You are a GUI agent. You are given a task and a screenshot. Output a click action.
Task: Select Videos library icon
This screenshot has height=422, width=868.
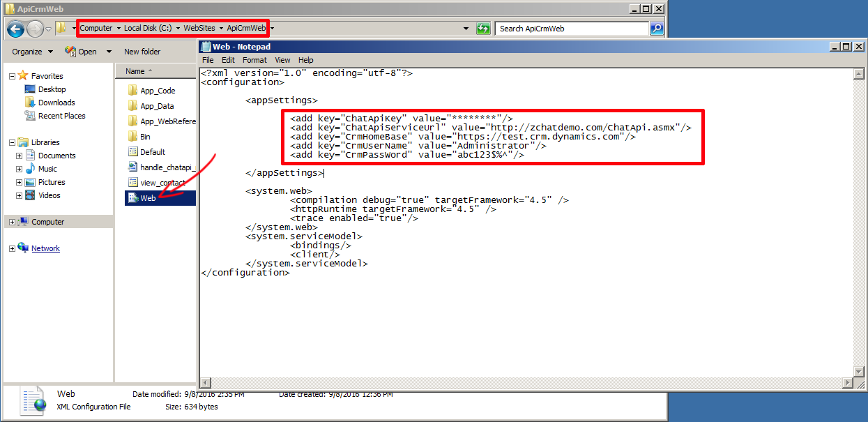point(30,195)
